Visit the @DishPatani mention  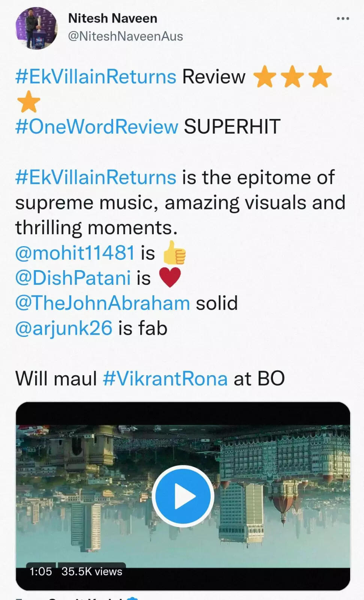point(73,278)
